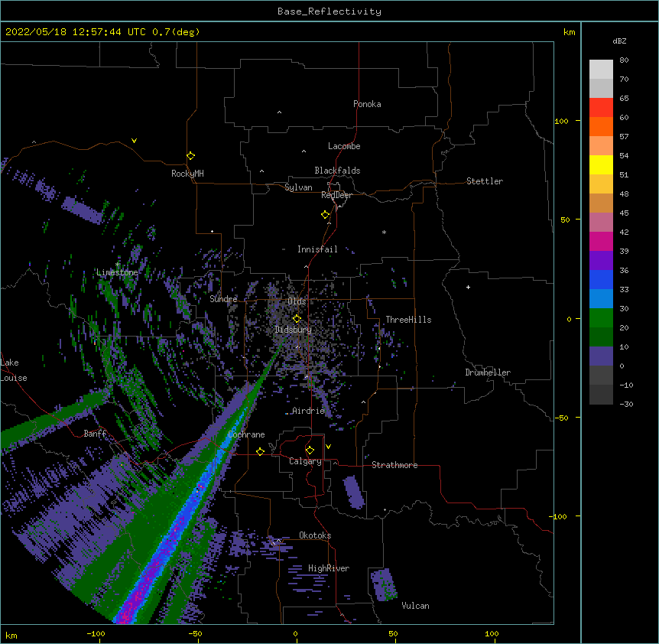
Task: Click the -50 tick on the bottom axis
Action: [195, 634]
